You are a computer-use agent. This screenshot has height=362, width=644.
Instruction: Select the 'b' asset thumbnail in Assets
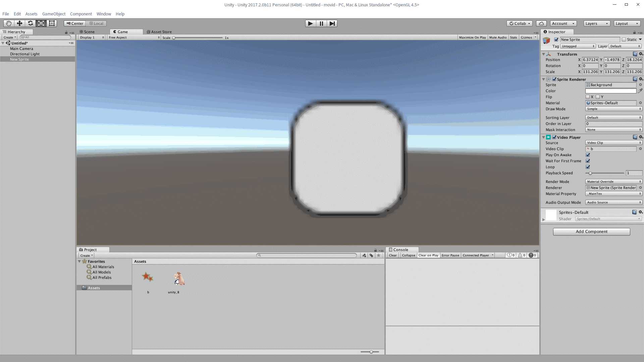coord(148,277)
